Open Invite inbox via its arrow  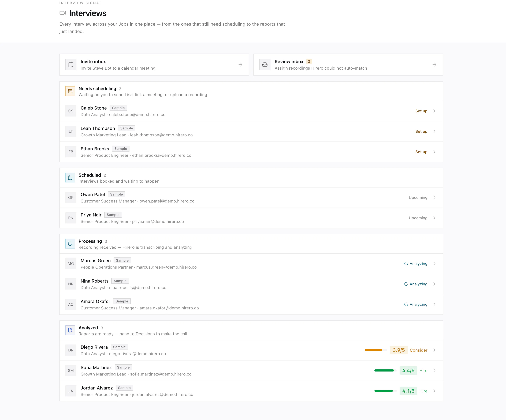click(x=240, y=65)
